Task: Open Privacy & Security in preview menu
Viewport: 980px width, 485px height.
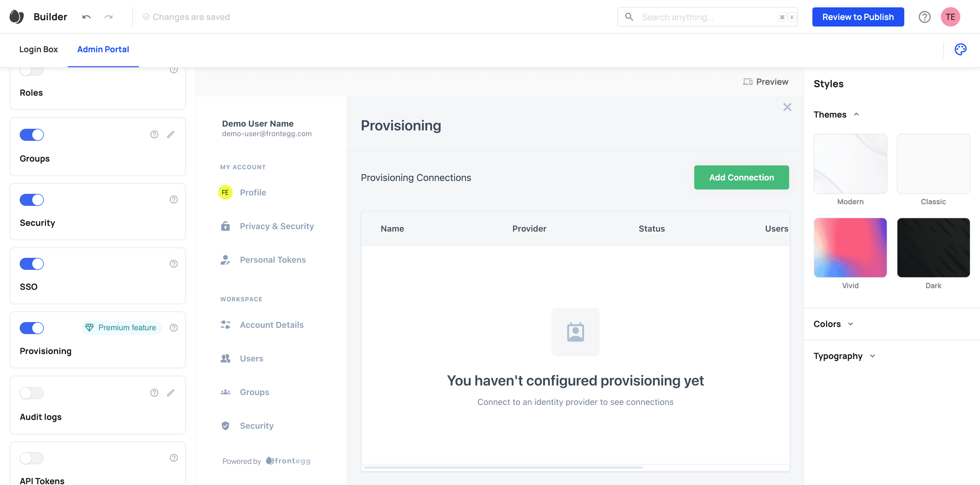Action: click(276, 226)
